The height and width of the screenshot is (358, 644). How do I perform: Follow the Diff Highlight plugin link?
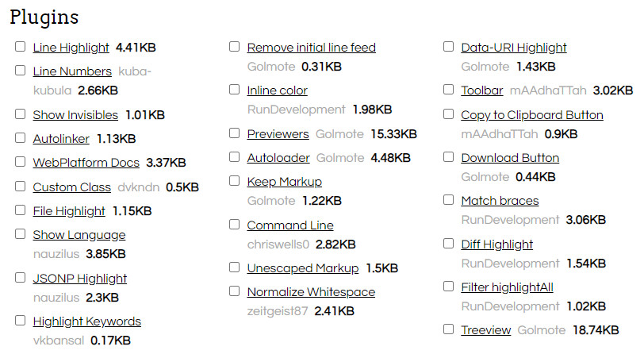(496, 244)
